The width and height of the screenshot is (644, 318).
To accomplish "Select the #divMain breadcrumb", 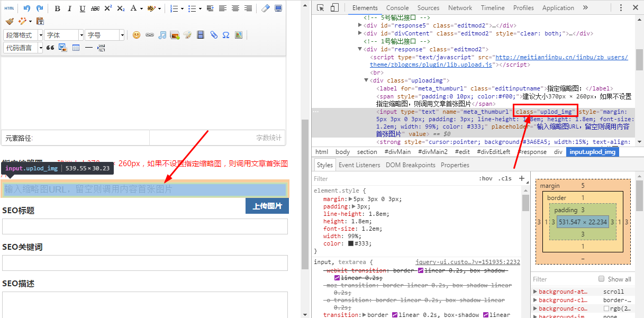I will (398, 152).
